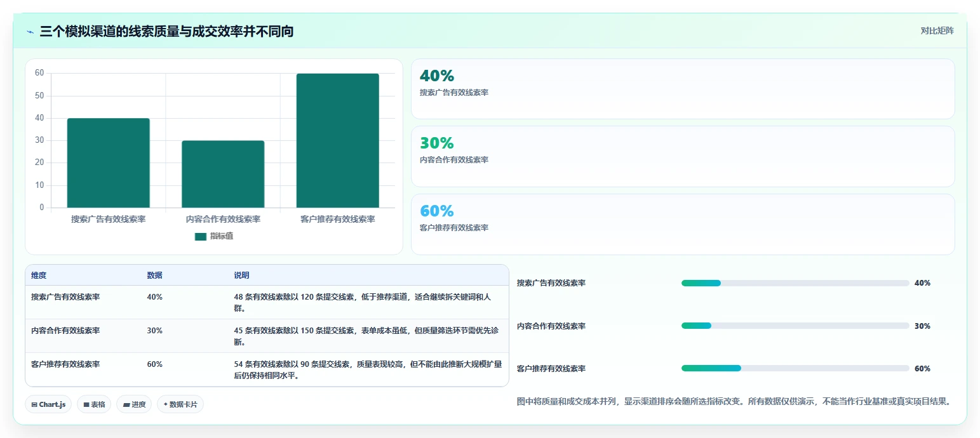Click the 搜索广告 progress bar at 40%
The image size is (980, 438).
(795, 283)
